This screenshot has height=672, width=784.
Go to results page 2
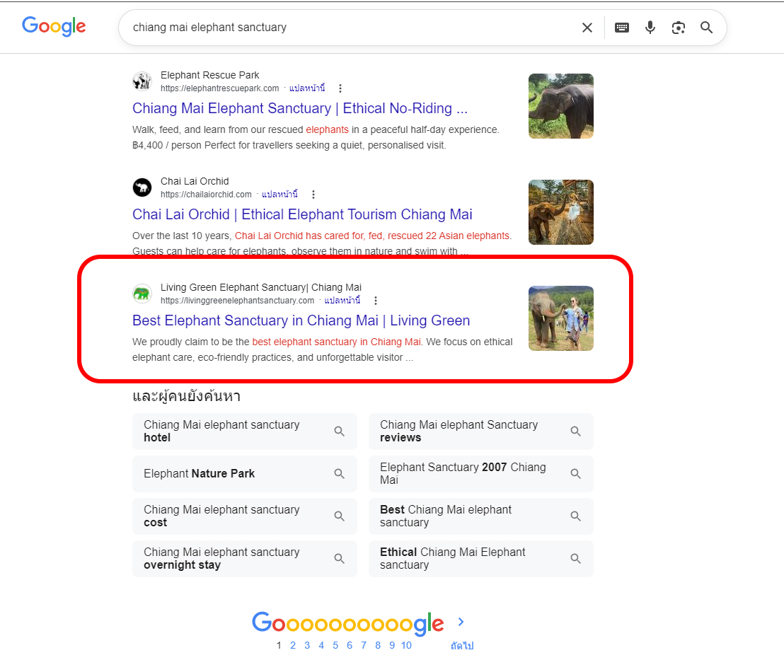(x=293, y=645)
